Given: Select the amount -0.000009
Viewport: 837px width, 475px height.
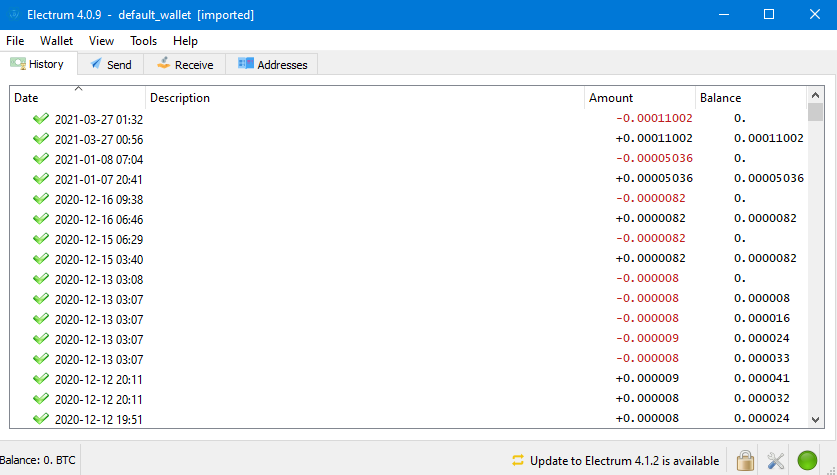Looking at the screenshot, I should click(647, 338).
